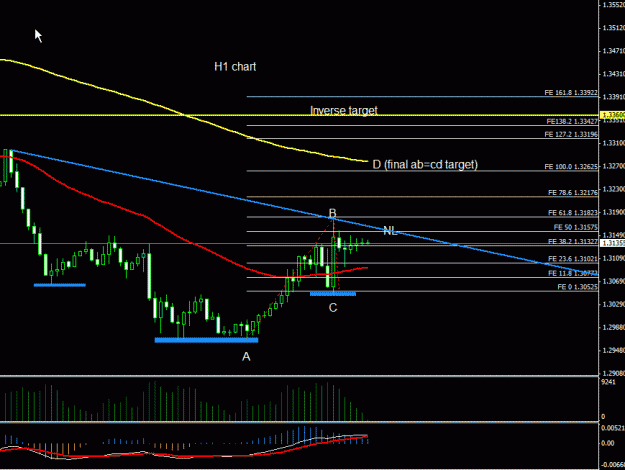Click the "1.2908" price axis value
The width and height of the screenshot is (625, 470).
point(613,374)
